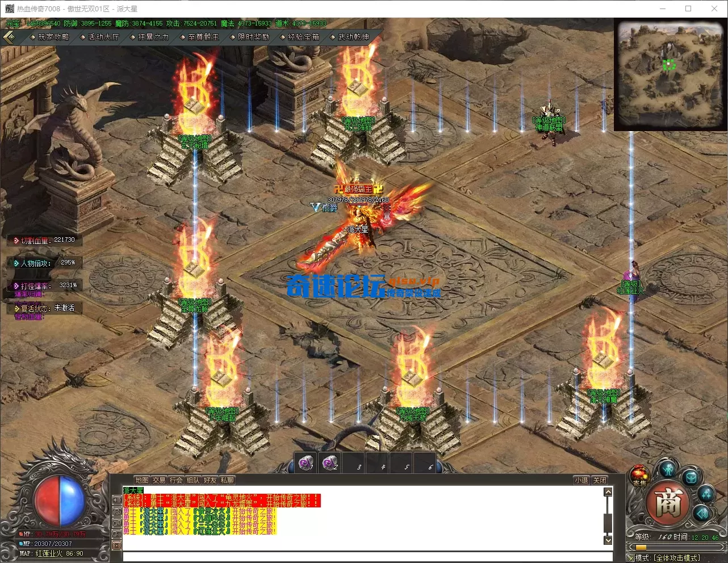Click the 关闭 button above the chat

coord(600,480)
